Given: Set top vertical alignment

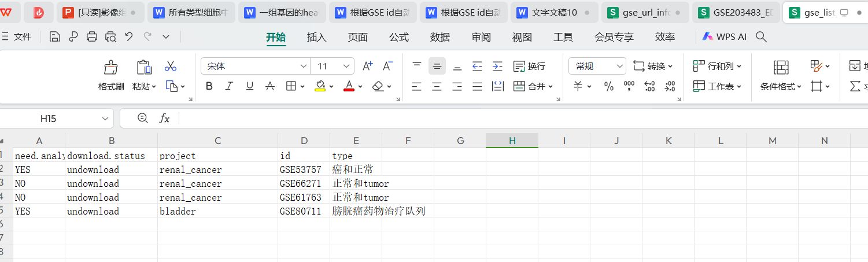Looking at the screenshot, I should [417, 66].
